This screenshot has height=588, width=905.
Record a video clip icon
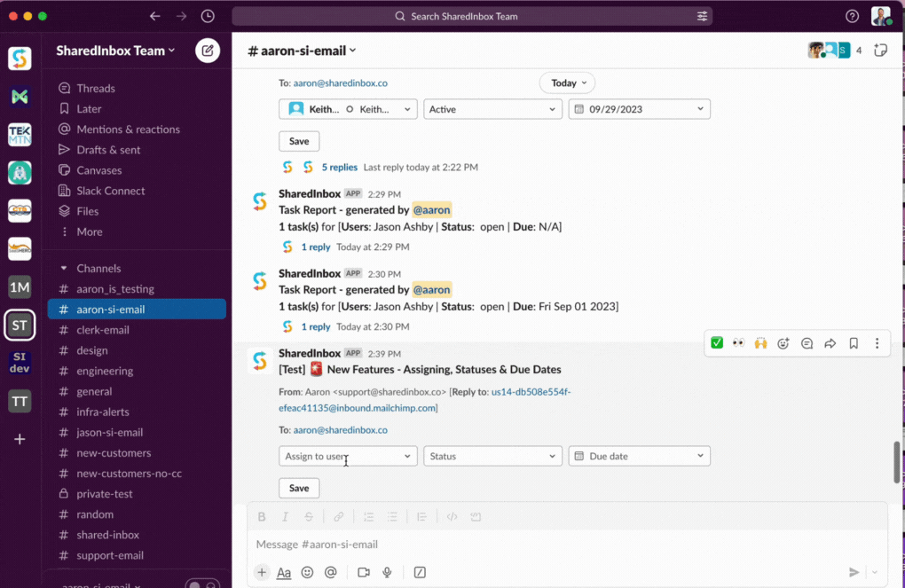pos(364,572)
